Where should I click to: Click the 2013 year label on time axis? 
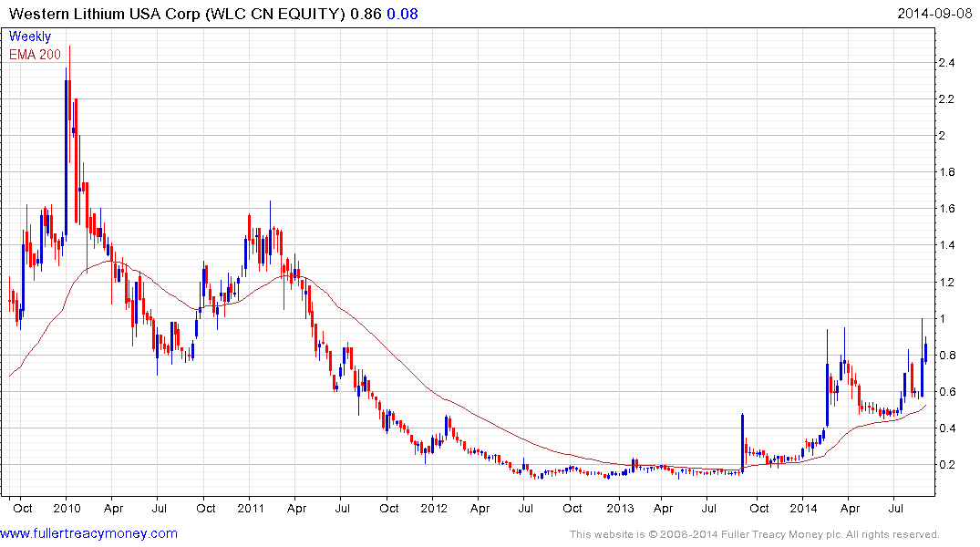click(x=620, y=508)
